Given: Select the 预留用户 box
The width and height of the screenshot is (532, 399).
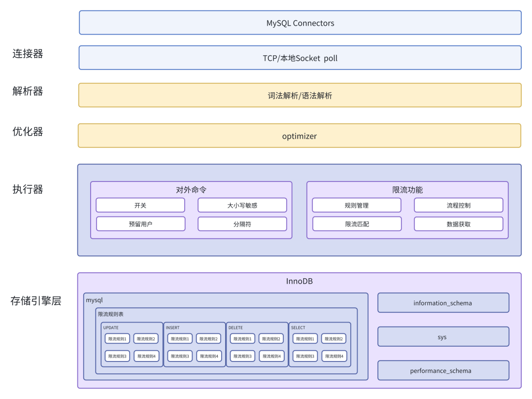Looking at the screenshot, I should tap(140, 224).
